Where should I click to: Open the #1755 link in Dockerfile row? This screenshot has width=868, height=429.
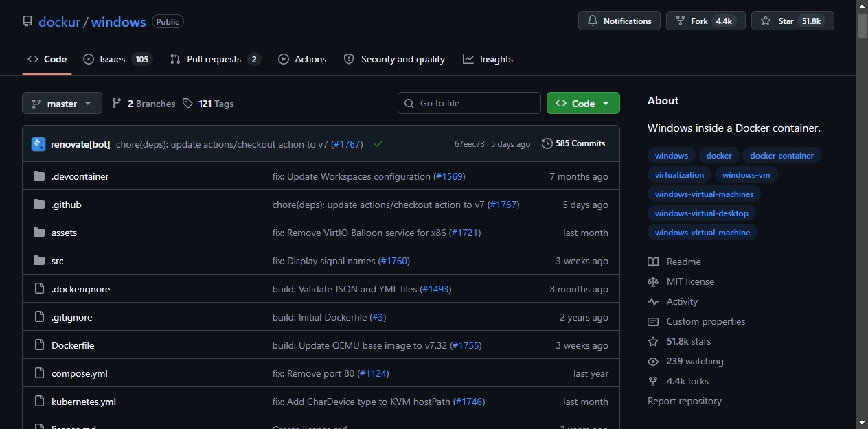(x=466, y=345)
